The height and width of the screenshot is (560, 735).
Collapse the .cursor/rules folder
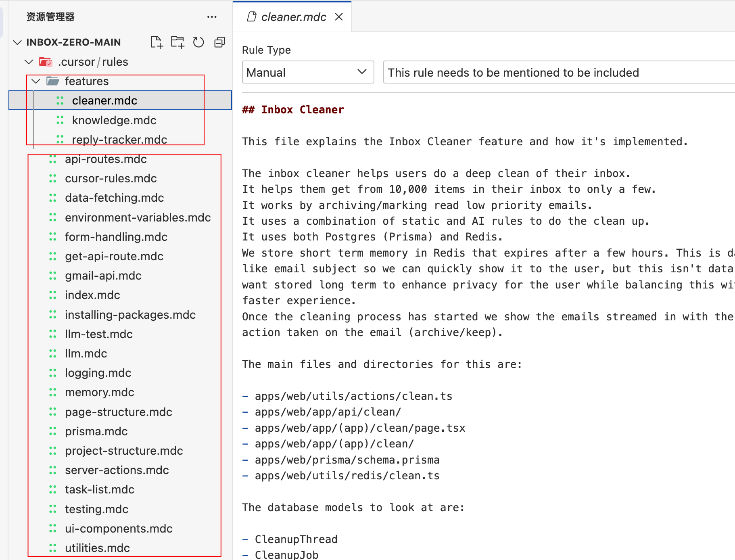pos(28,61)
